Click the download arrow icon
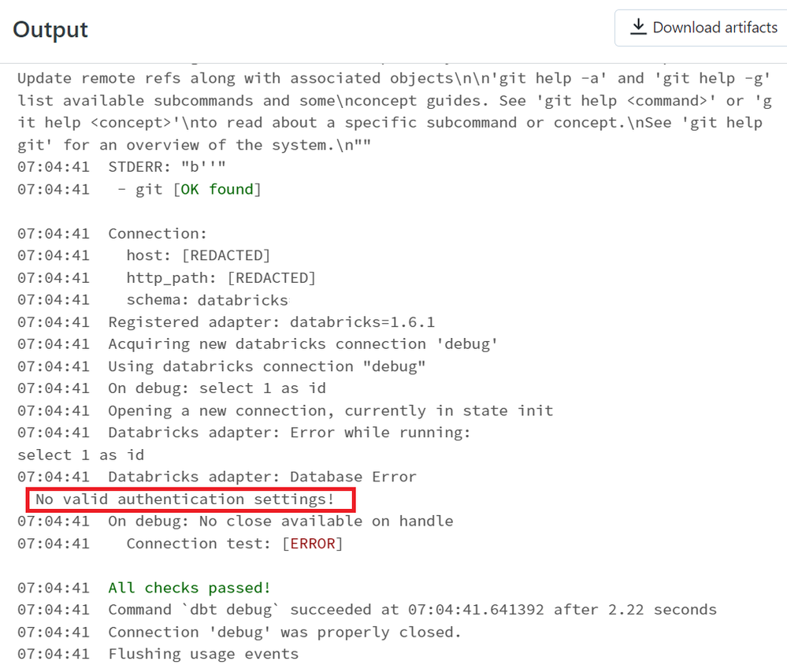 [638, 27]
